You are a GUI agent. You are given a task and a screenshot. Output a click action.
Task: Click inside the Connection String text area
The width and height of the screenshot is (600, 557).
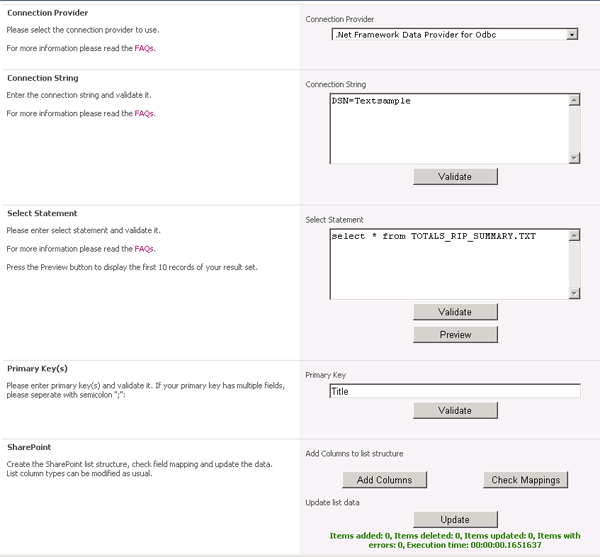(x=448, y=128)
